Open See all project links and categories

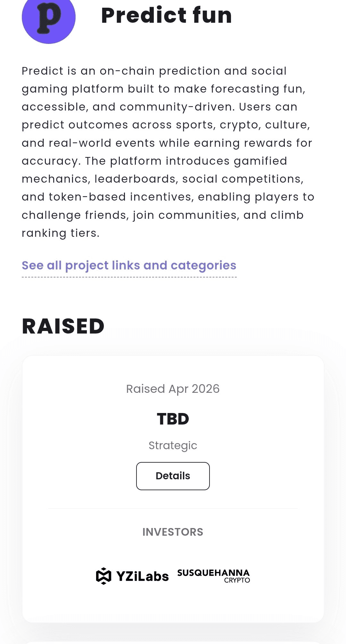tap(129, 266)
